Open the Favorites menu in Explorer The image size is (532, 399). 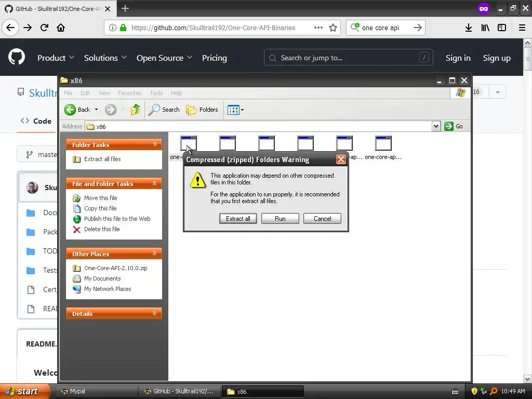(129, 93)
